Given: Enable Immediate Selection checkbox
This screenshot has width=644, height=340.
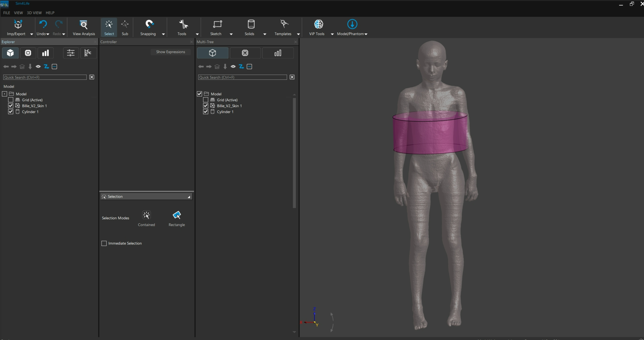Looking at the screenshot, I should [104, 243].
